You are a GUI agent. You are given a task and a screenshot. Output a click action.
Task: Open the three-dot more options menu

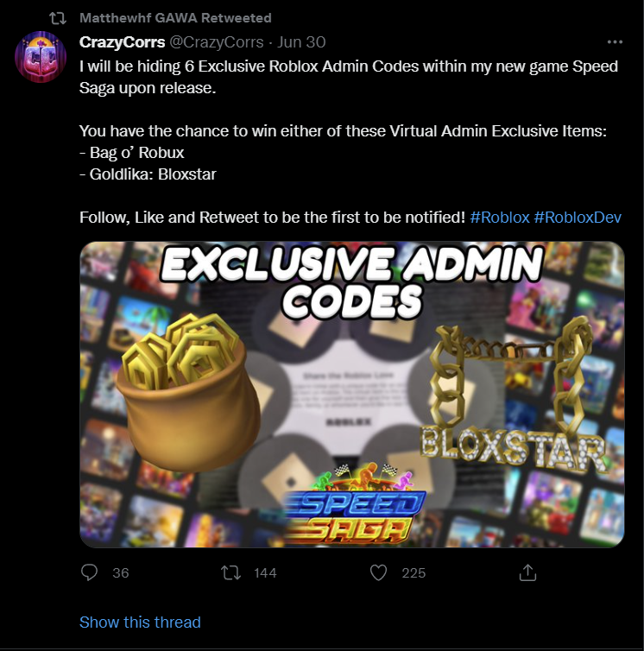click(x=615, y=42)
